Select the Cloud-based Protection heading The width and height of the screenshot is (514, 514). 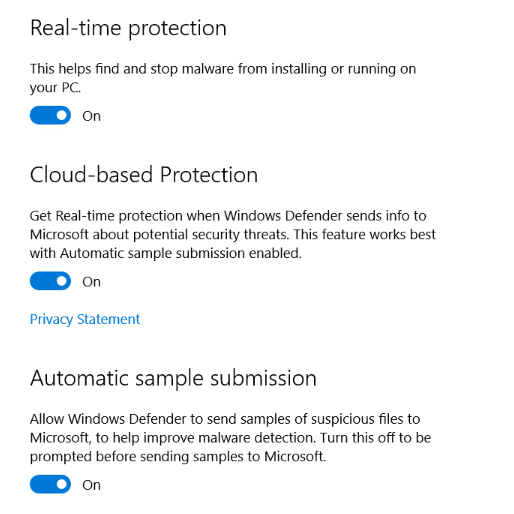point(144,175)
